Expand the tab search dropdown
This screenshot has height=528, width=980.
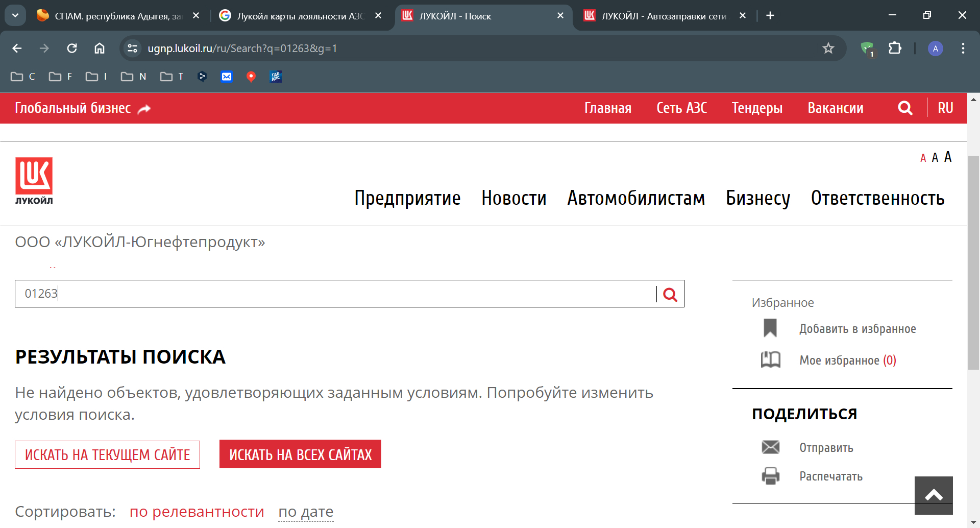pyautogui.click(x=15, y=16)
